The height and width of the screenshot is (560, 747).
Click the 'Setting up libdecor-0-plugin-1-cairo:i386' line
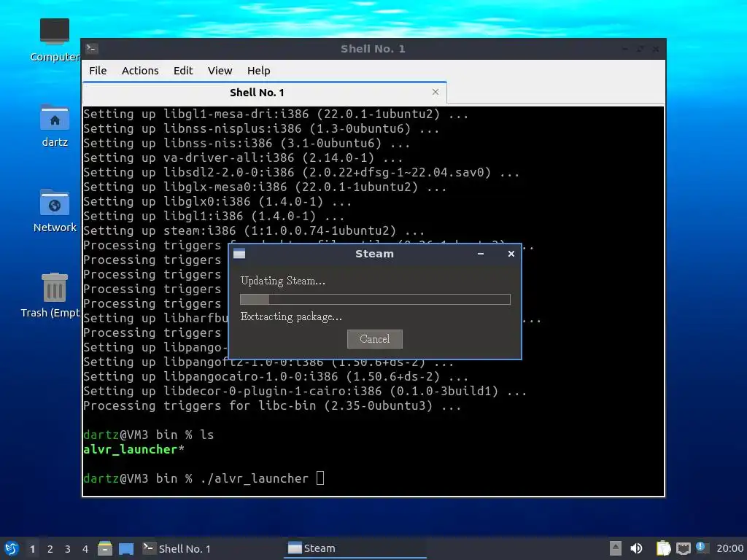[x=305, y=391]
